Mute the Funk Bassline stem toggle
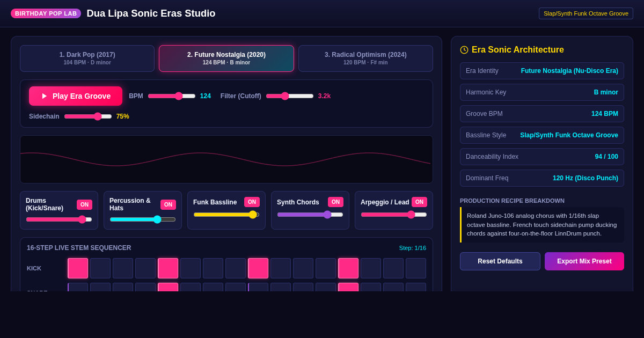The height and width of the screenshot is (338, 644). (252, 202)
